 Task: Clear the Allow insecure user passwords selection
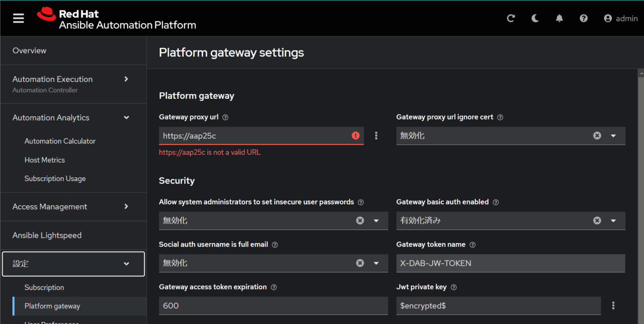tap(360, 221)
